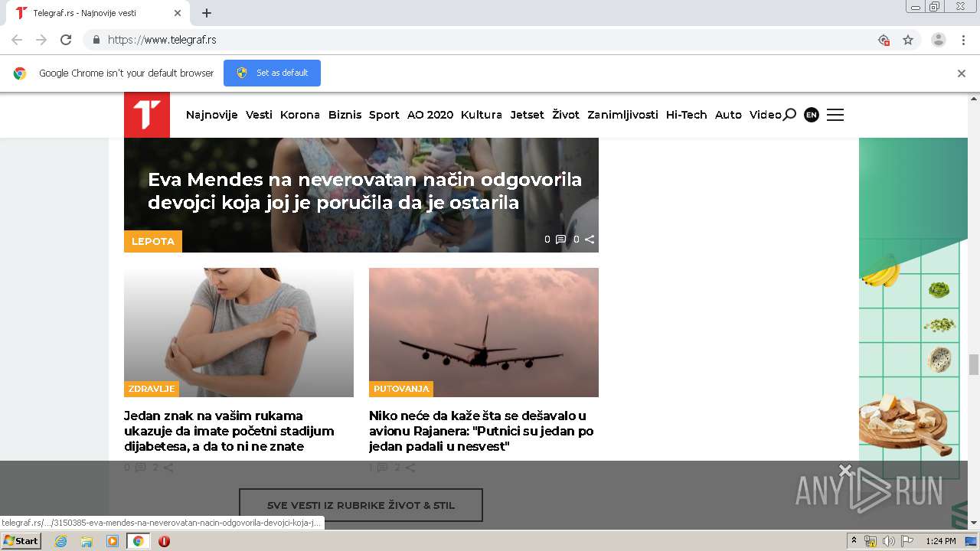This screenshot has width=980, height=551.
Task: Show hidden tray icons arrow
Action: [x=854, y=541]
